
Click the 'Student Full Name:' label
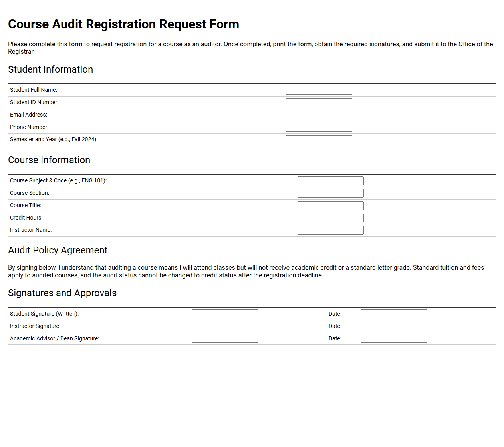[x=34, y=90]
